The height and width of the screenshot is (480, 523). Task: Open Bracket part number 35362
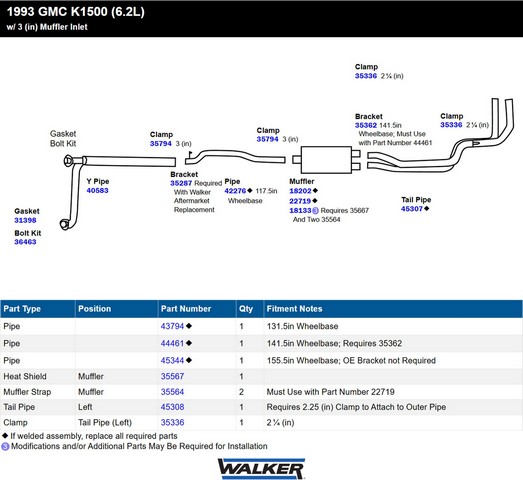coord(366,125)
